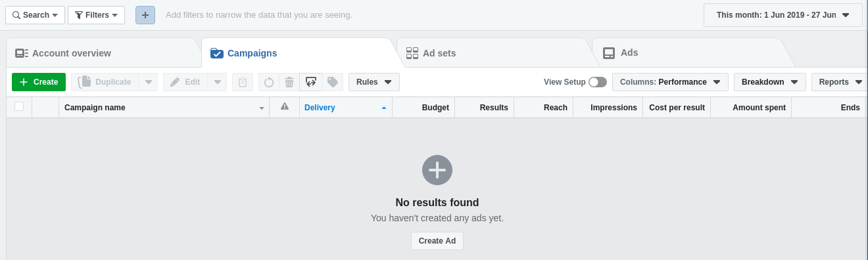868x260 pixels.
Task: Open the Columns: Performance dropdown
Action: click(x=670, y=82)
